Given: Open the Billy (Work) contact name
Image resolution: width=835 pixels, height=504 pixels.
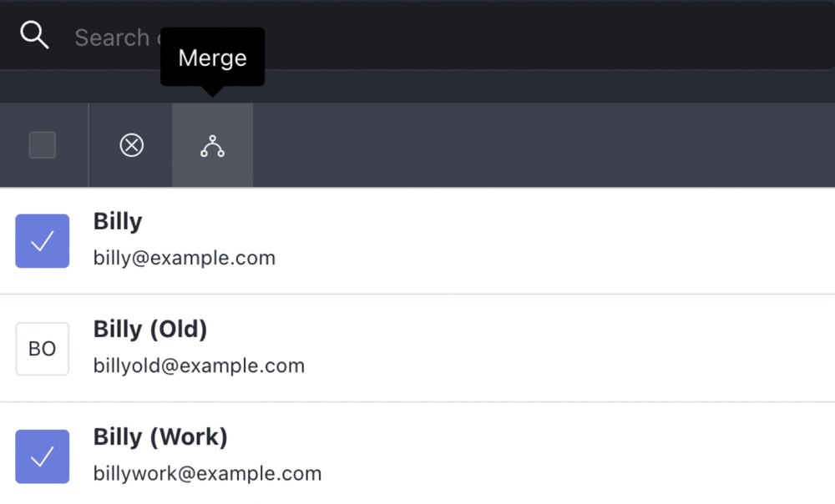Looking at the screenshot, I should click(160, 437).
